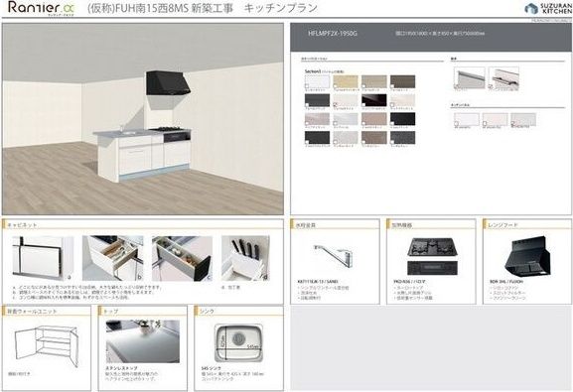Open the SANEI faucet product image

click(334, 256)
